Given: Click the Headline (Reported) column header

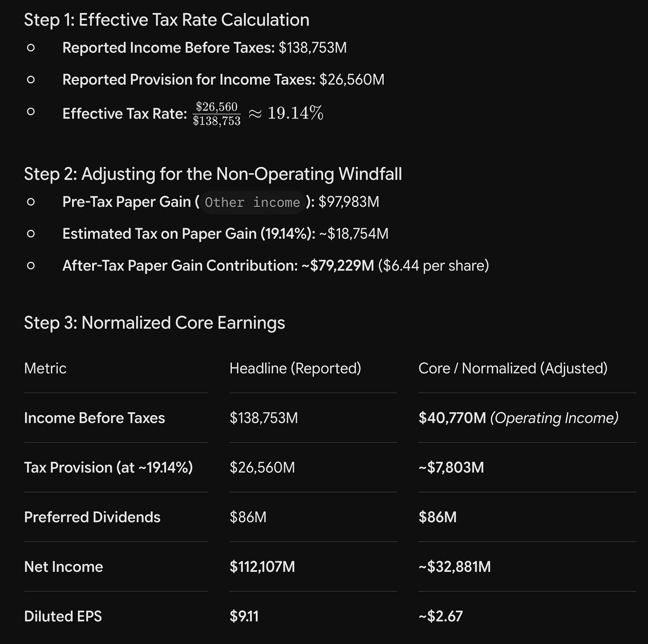Looking at the screenshot, I should (295, 368).
